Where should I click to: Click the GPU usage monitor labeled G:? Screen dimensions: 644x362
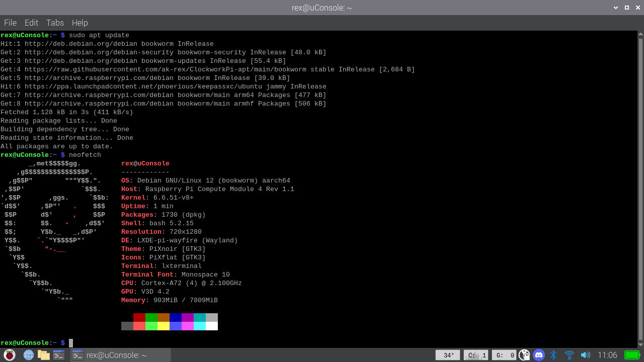[504, 355]
